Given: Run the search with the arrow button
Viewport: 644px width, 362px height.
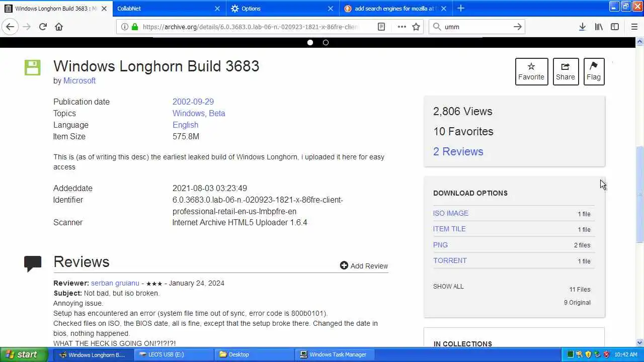Looking at the screenshot, I should click(517, 27).
